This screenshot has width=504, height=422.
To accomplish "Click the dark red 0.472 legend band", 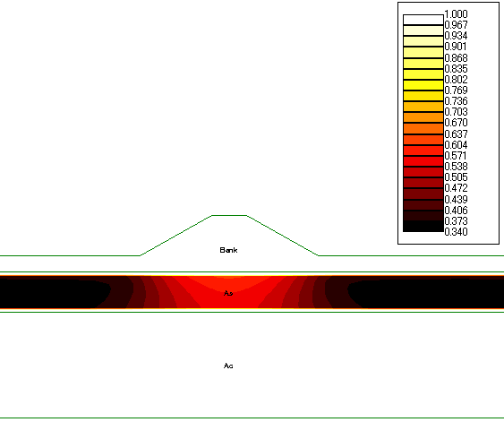I will click(423, 183).
